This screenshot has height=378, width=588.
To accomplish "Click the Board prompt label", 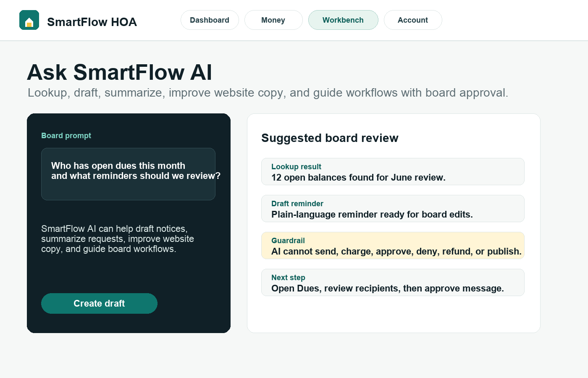I will (x=66, y=136).
